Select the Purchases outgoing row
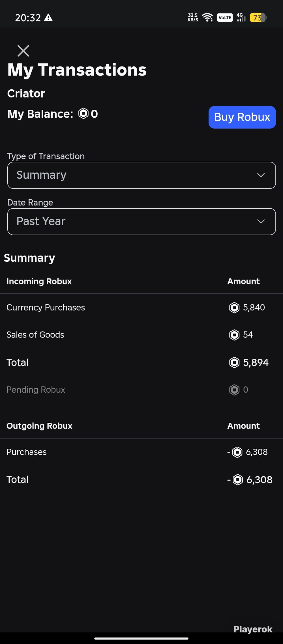 coord(141,452)
